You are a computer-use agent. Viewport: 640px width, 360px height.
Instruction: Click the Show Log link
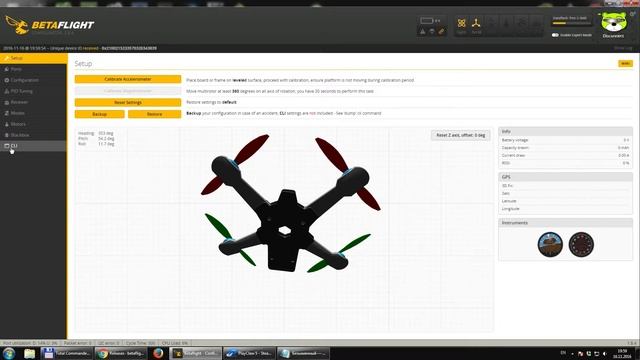(623, 48)
